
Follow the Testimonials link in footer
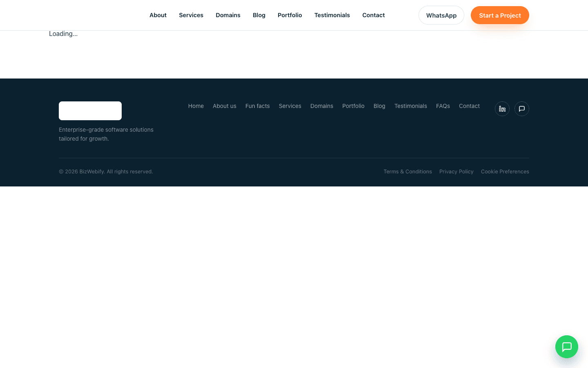tap(411, 106)
